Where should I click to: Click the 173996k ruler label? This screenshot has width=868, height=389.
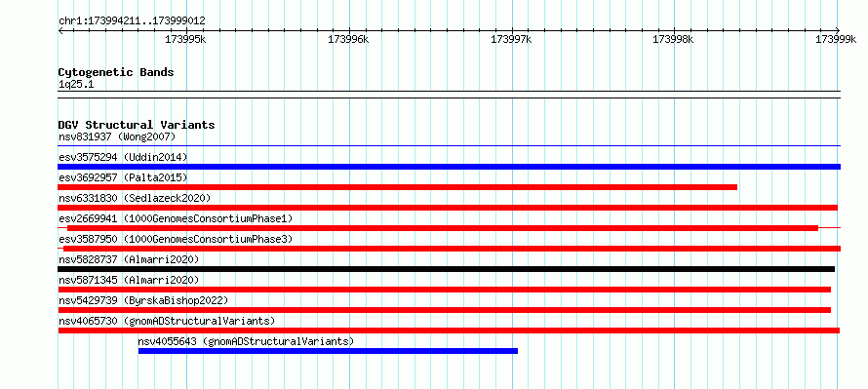349,39
